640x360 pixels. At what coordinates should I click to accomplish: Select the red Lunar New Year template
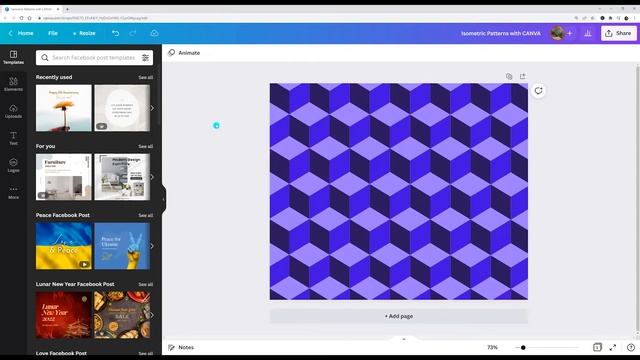[x=64, y=315]
